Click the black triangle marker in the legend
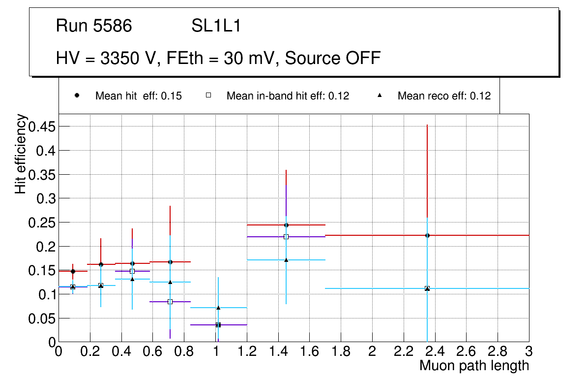 tap(380, 95)
